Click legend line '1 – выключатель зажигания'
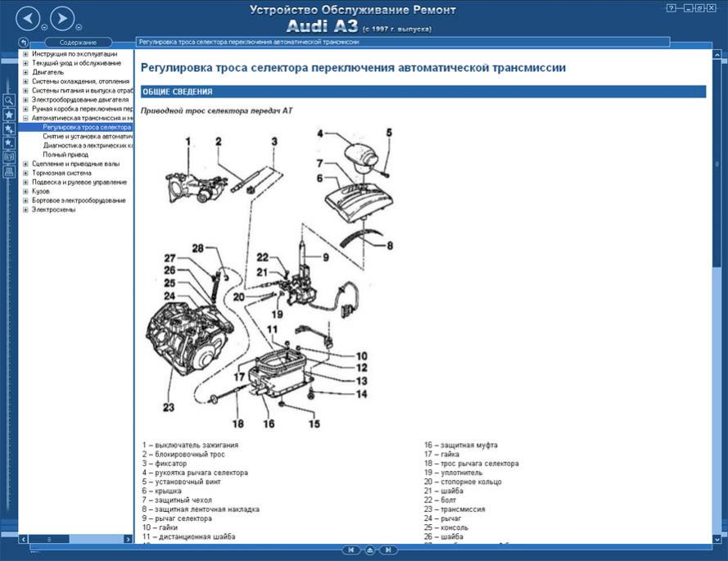Image resolution: width=728 pixels, height=561 pixels. click(x=190, y=445)
